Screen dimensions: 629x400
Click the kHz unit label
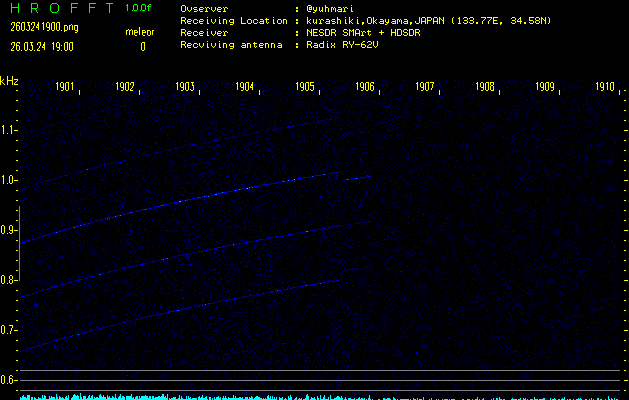coord(9,80)
